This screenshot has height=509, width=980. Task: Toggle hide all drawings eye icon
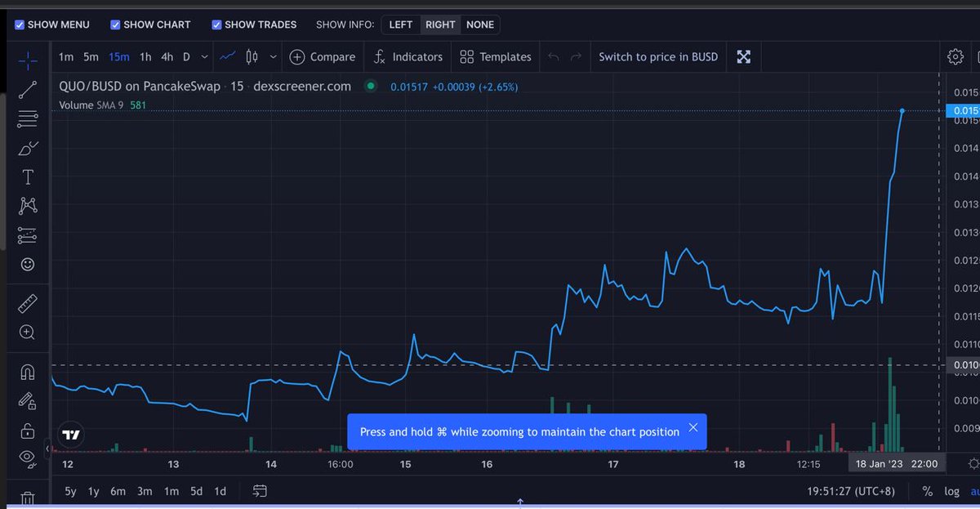click(28, 458)
